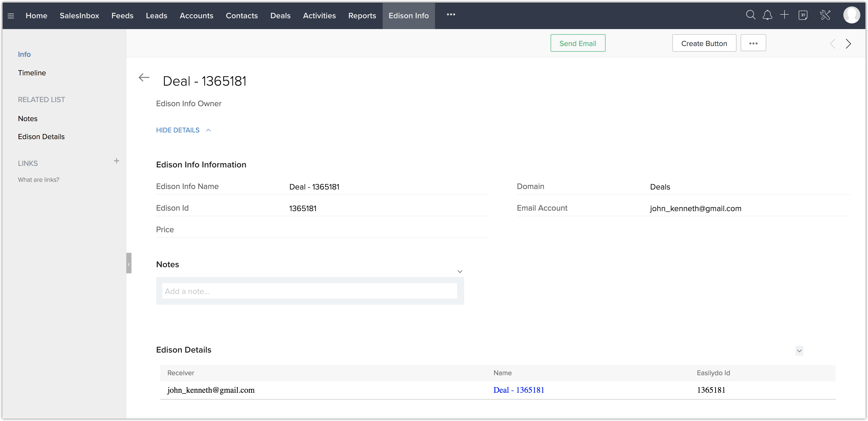The height and width of the screenshot is (421, 868).
Task: Click the user profile avatar
Action: pyautogui.click(x=851, y=15)
